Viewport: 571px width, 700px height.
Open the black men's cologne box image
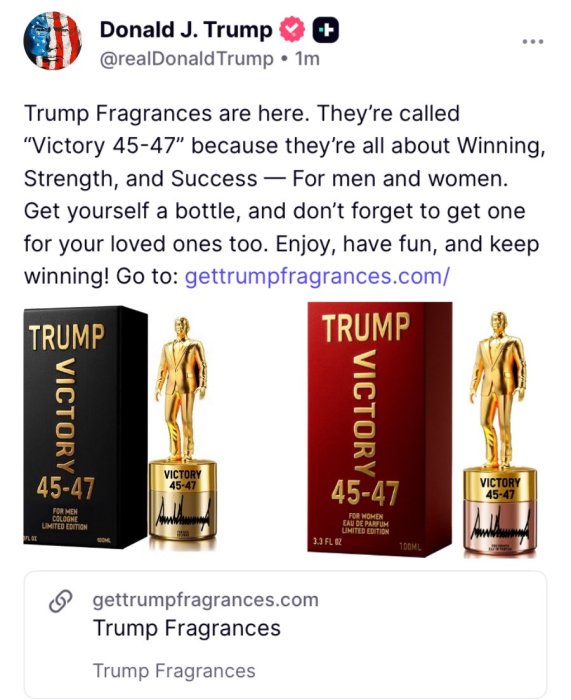click(85, 426)
